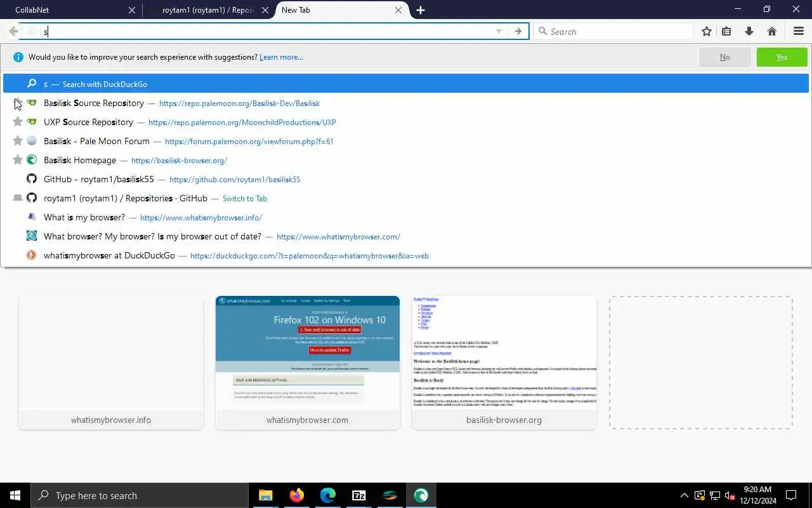Show bookmarks list menu icon

coord(727,31)
